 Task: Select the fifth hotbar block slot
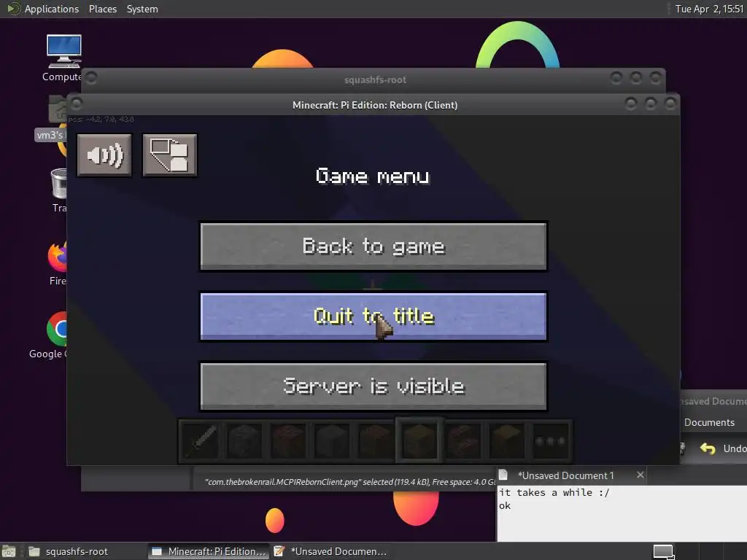click(376, 441)
